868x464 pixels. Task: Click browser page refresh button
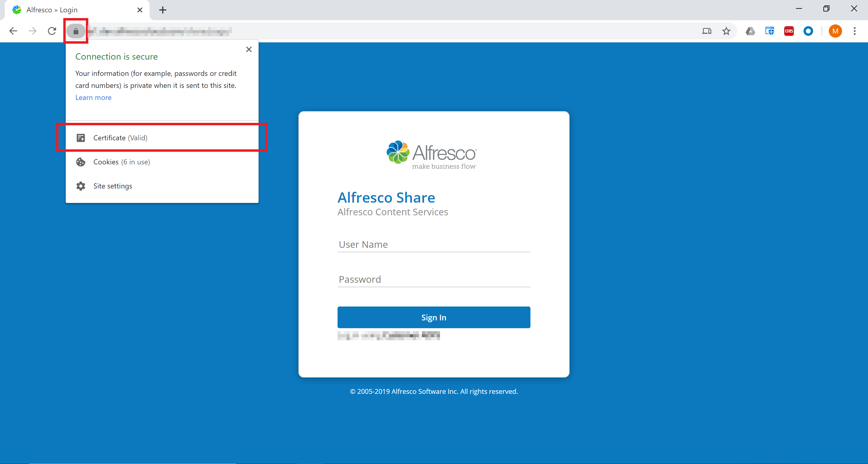click(53, 31)
